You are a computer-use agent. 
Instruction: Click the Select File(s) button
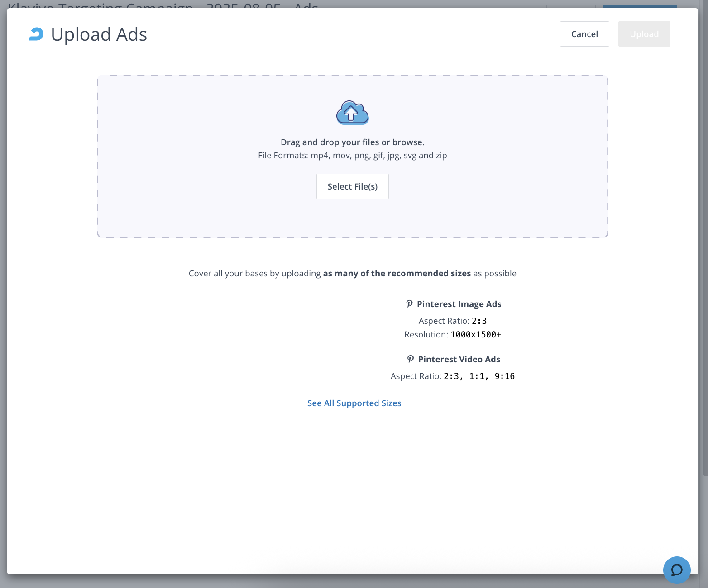click(x=352, y=186)
